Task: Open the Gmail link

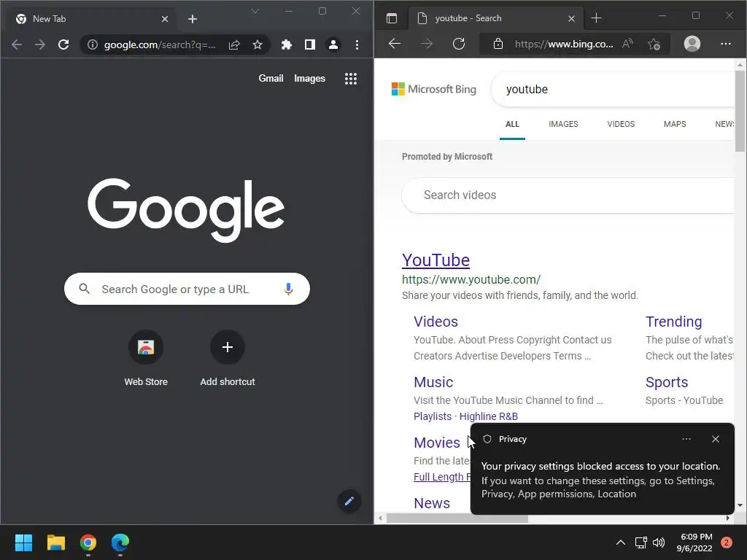Action: point(271,79)
